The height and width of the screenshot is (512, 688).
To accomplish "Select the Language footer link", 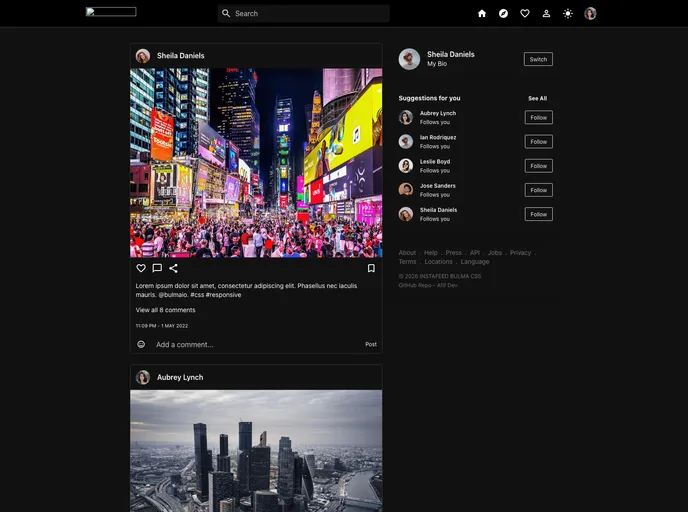I will [x=475, y=262].
